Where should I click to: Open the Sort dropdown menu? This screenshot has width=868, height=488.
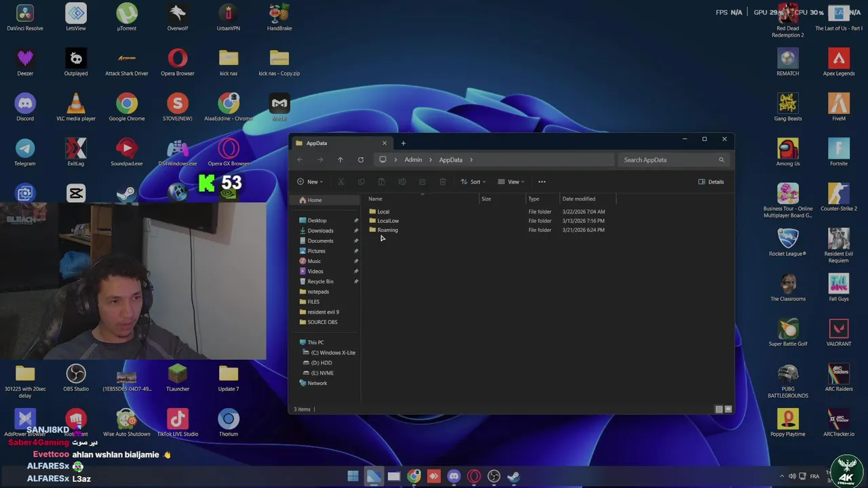tap(473, 182)
